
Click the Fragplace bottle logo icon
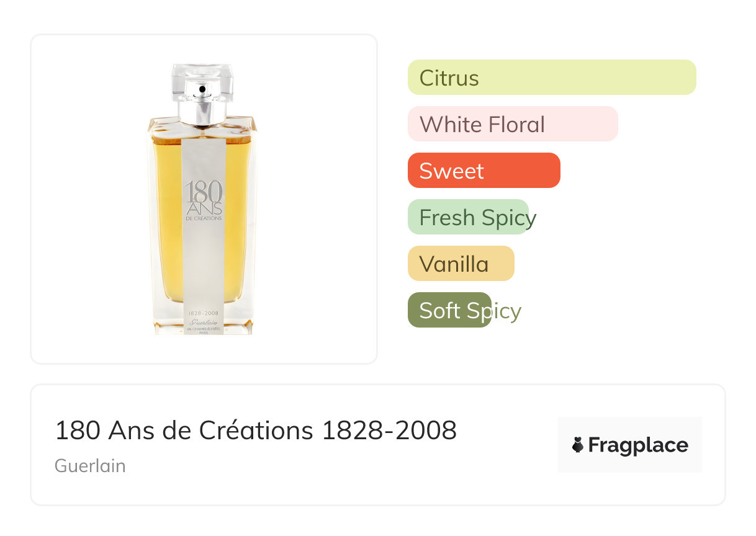578,445
